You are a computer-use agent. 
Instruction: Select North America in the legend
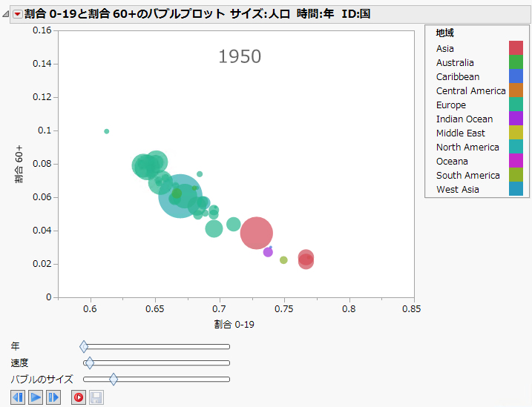pyautogui.click(x=467, y=147)
